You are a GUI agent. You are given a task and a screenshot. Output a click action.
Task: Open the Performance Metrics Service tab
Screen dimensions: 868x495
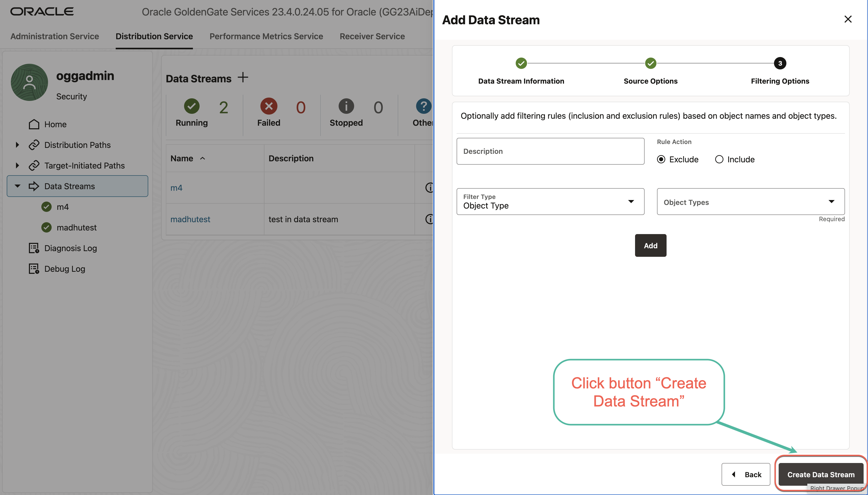[266, 36]
